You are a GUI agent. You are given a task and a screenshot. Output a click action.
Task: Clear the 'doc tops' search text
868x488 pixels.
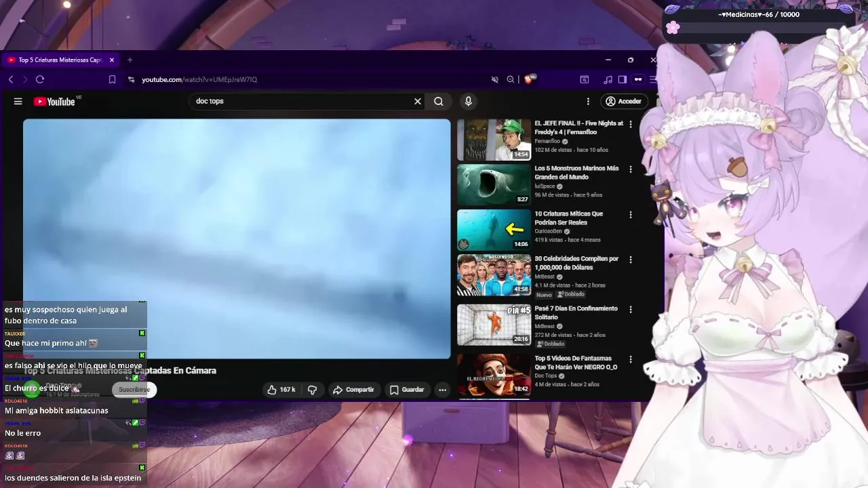[x=418, y=101]
